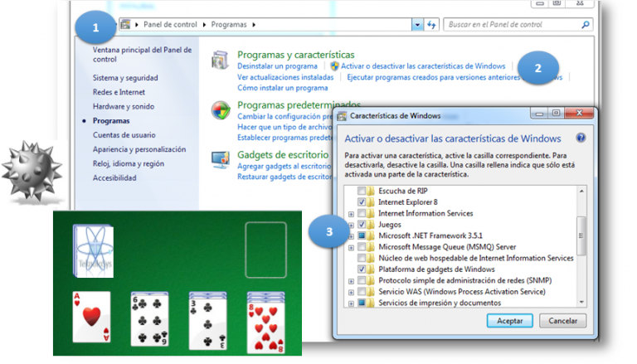This screenshot has width=637, height=364.
Task: Expand the Microsoft Message Queue Server node
Action: (x=351, y=247)
